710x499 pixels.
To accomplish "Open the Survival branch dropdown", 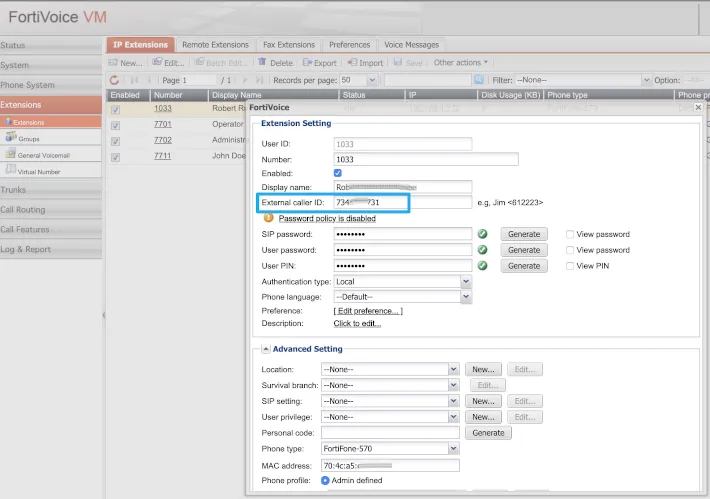I will (x=453, y=385).
